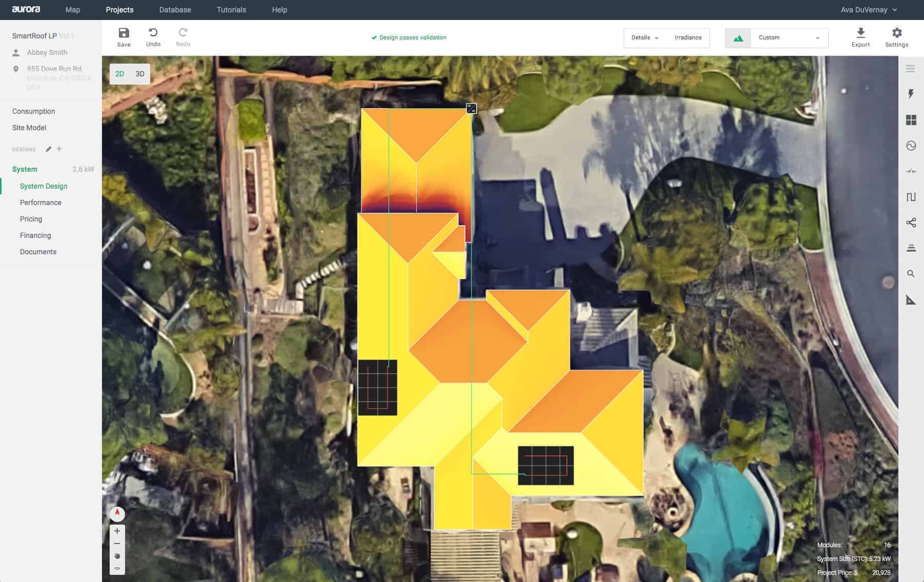Open the Custom view dropdown

[789, 38]
